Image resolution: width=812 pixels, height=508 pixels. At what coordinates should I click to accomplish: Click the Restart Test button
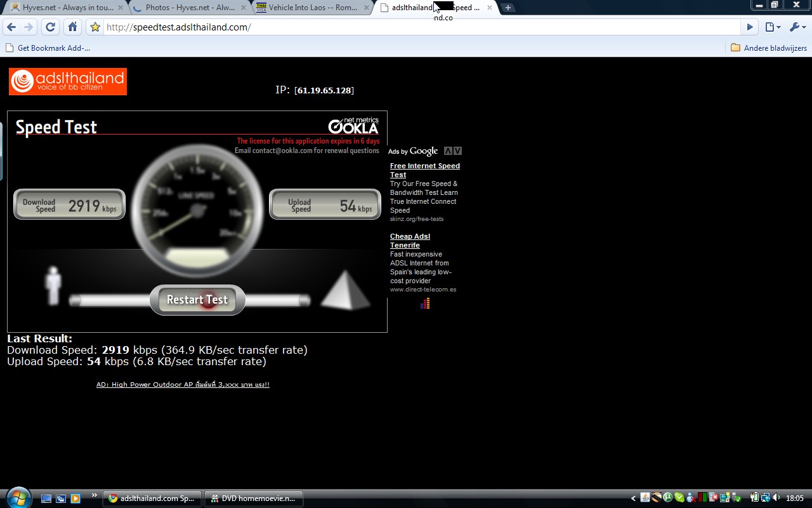coord(197,300)
